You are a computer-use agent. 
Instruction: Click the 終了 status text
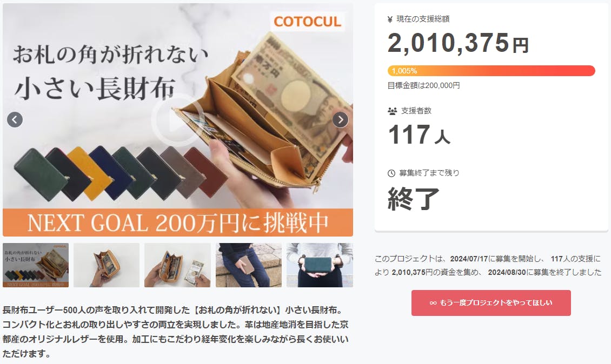click(414, 199)
